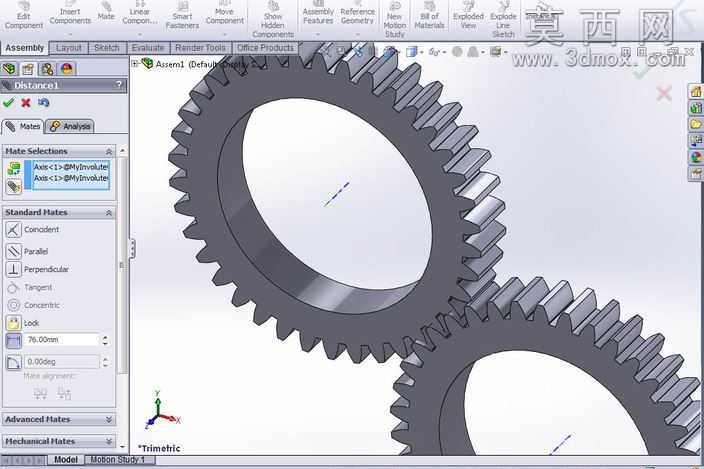Select the Concentric mate
Viewport: 704px width, 469px height.
(33, 305)
